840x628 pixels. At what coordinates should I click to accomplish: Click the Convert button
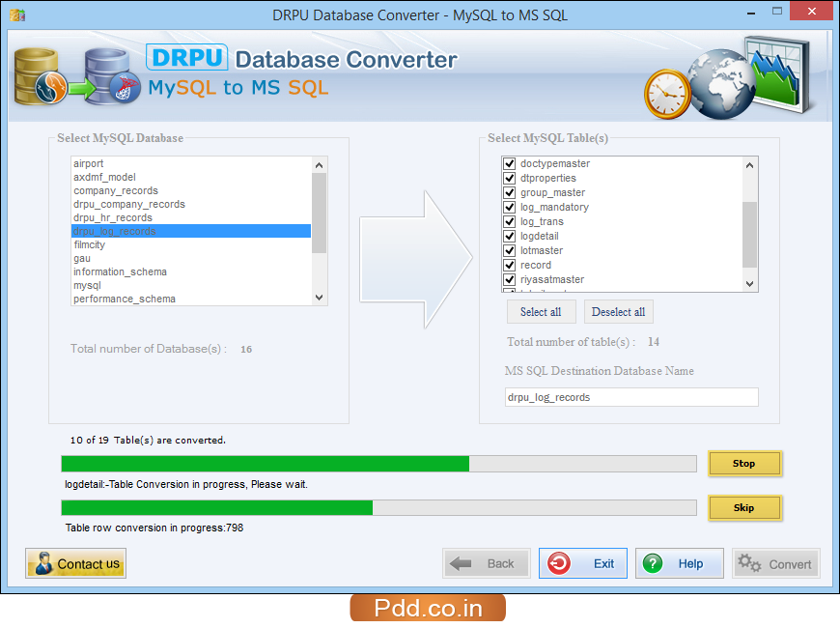coord(775,563)
